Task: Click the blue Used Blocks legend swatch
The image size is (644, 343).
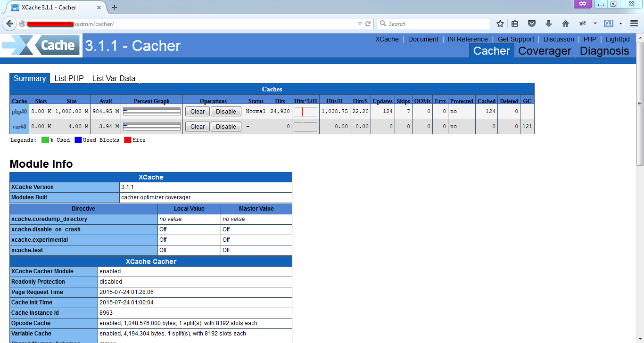Action: [x=78, y=140]
